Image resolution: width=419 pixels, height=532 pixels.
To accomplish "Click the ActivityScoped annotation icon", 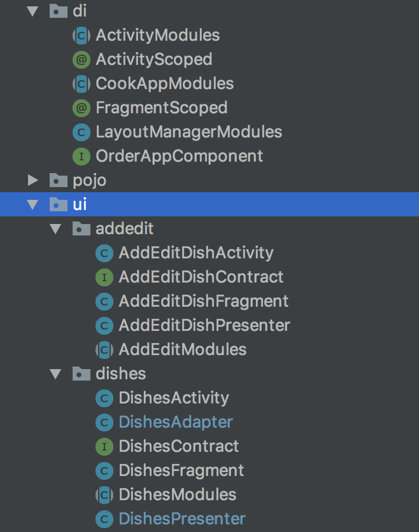I will click(x=81, y=60).
